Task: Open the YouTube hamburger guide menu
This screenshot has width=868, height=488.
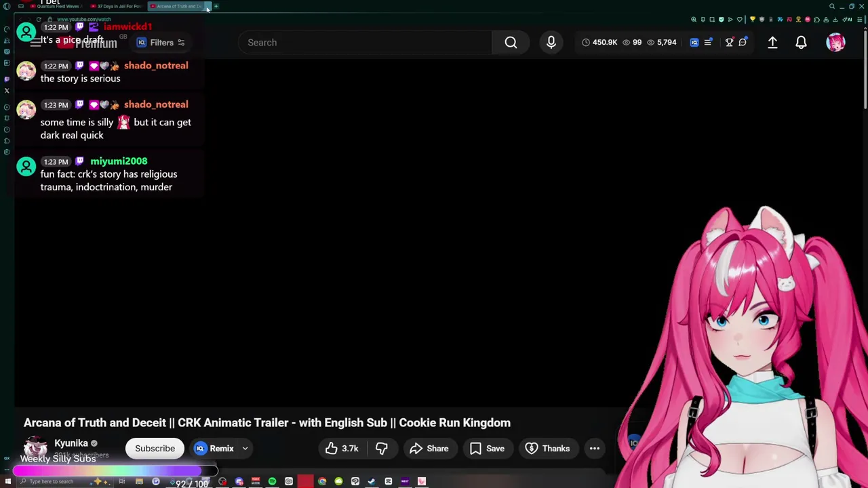Action: [35, 43]
